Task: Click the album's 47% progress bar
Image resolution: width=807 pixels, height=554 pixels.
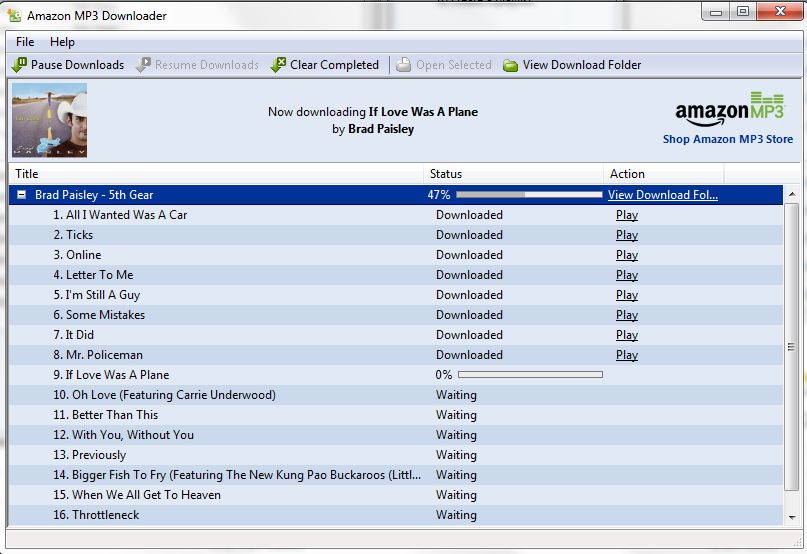Action: pos(528,195)
